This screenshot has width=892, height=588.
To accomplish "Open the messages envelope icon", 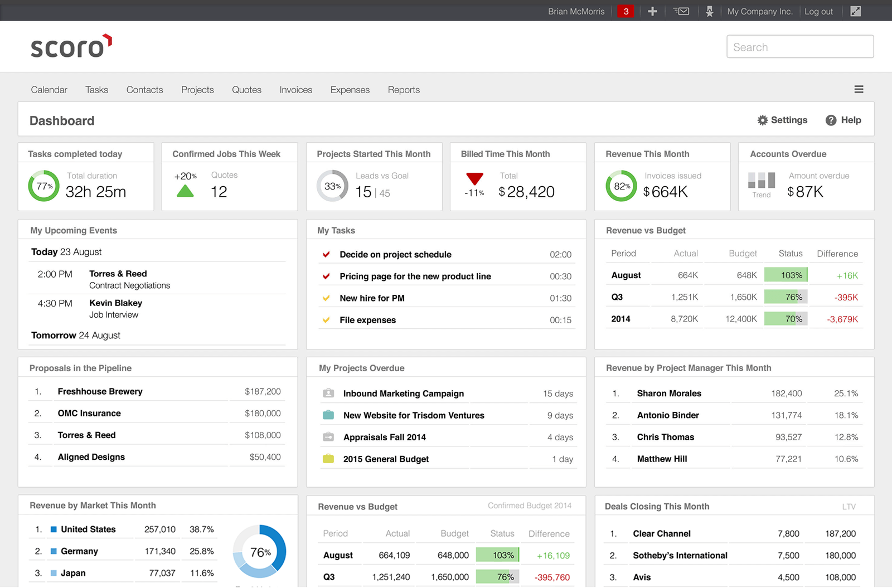I will point(681,11).
